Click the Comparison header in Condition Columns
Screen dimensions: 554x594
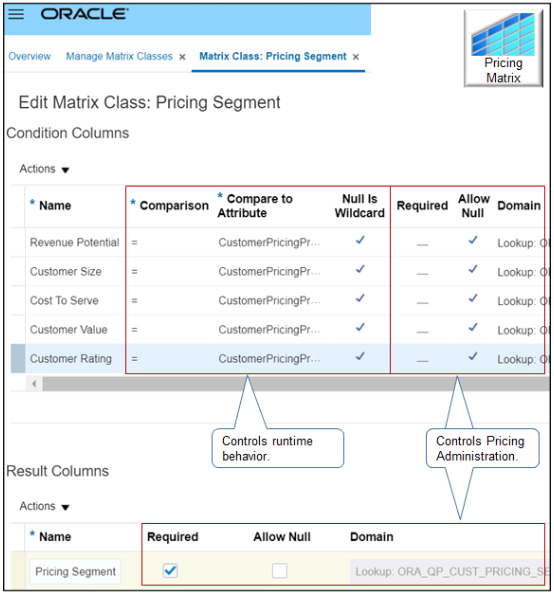pyautogui.click(x=174, y=206)
